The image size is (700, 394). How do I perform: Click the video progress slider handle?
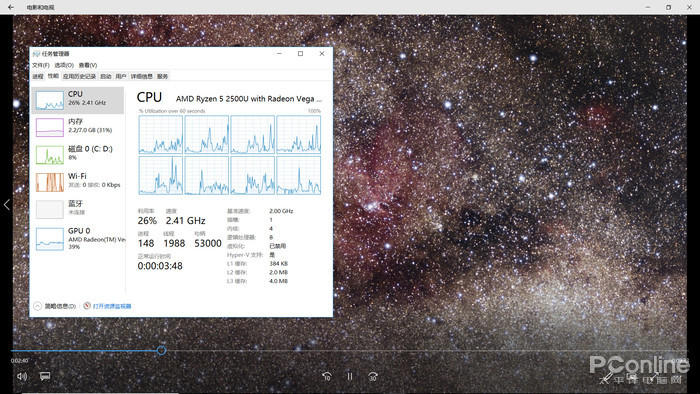coord(162,351)
